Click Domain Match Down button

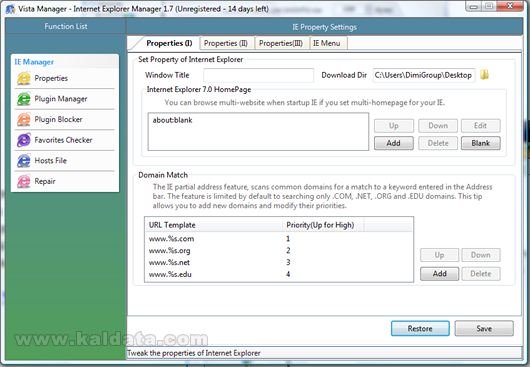coord(481,255)
